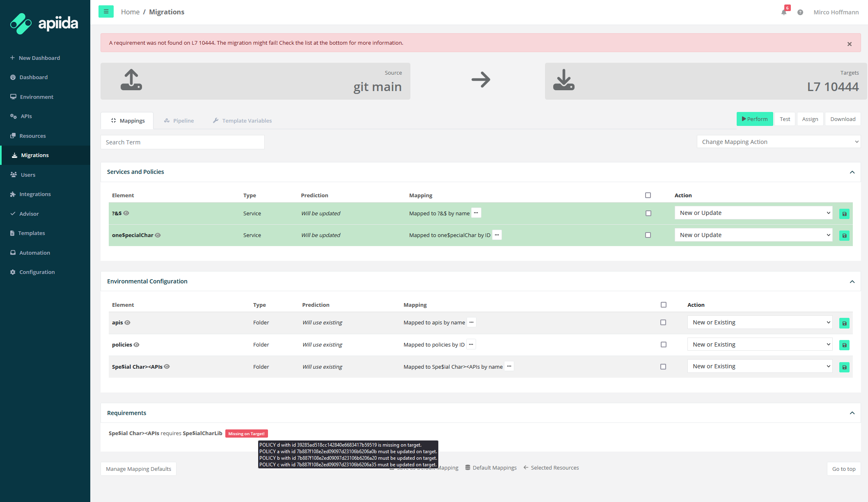This screenshot has height=502, width=868.
Task: Switch to the Pipeline tab
Action: [x=179, y=121]
